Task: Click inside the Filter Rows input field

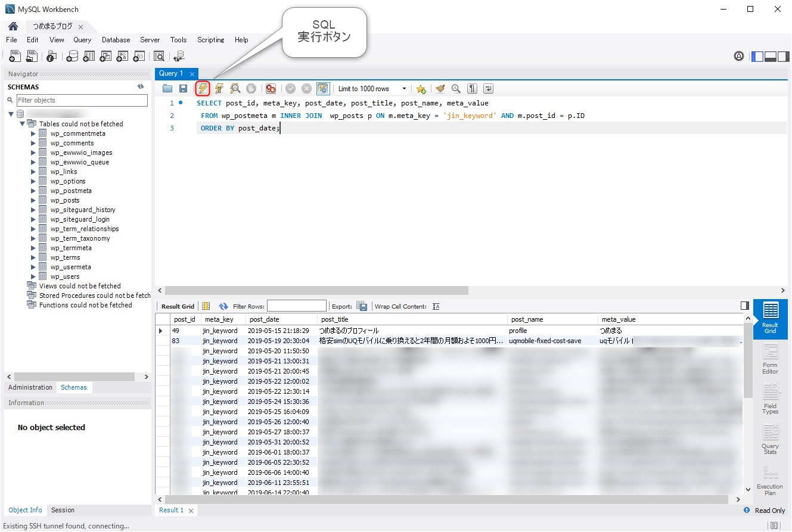Action: [x=296, y=306]
